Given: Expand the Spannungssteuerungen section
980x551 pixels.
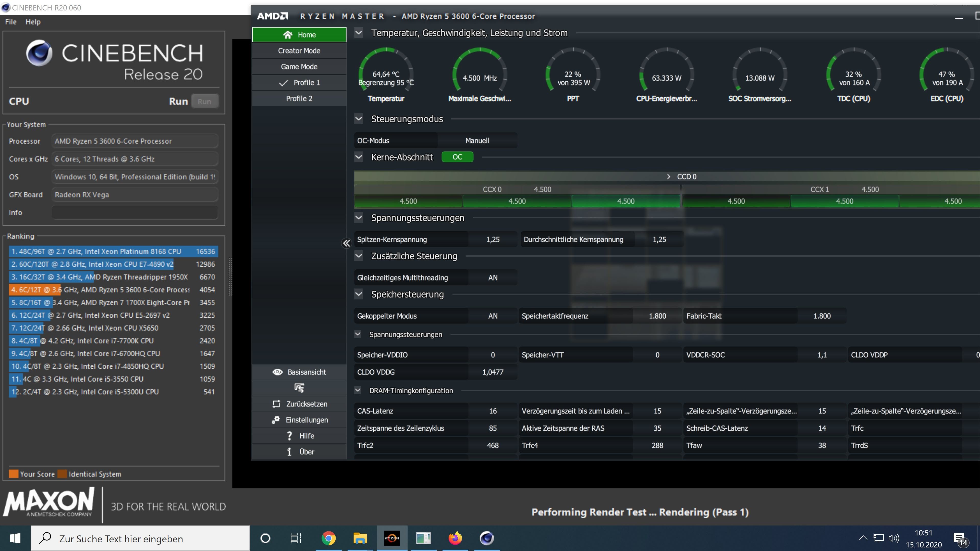Looking at the screenshot, I should coord(359,334).
